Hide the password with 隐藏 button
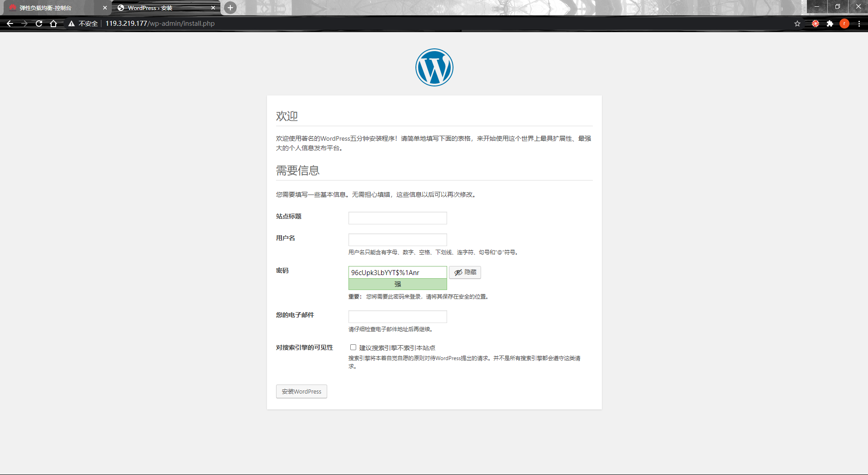This screenshot has width=868, height=475. click(465, 272)
